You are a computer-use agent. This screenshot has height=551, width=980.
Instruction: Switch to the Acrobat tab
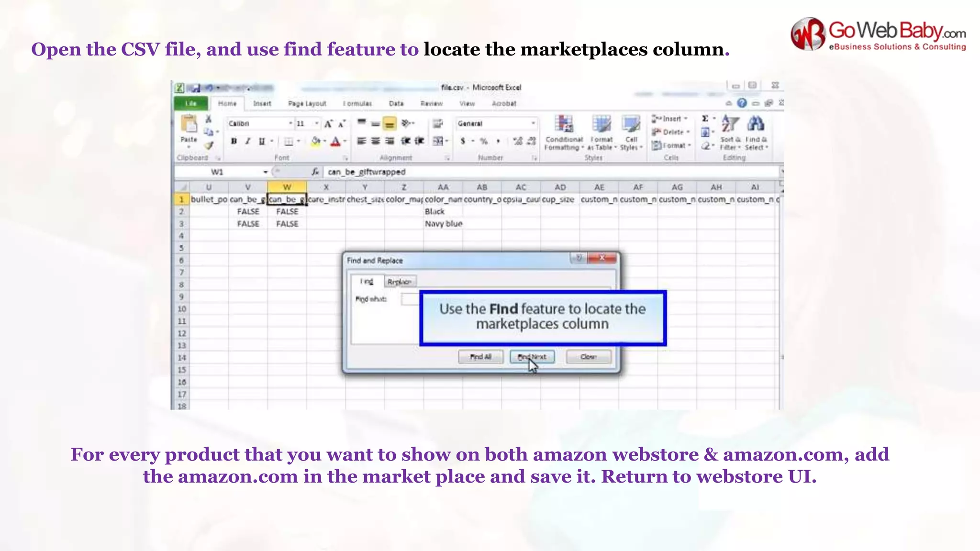pyautogui.click(x=504, y=103)
